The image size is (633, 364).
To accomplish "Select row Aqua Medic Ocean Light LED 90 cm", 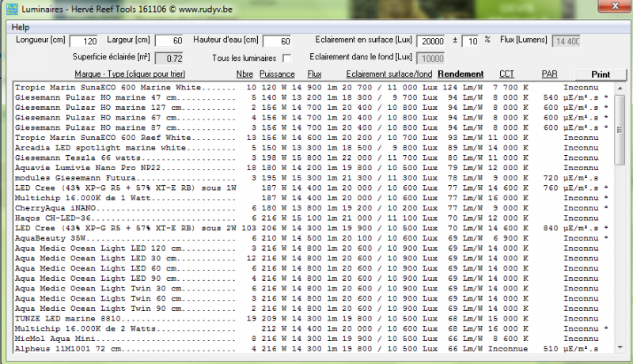I will coord(313,279).
